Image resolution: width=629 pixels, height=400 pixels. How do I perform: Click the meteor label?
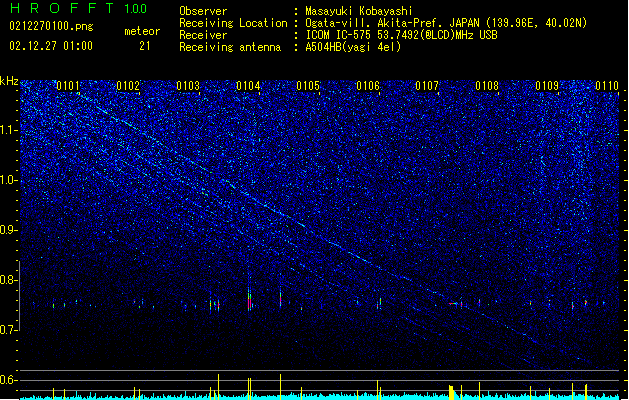pyautogui.click(x=142, y=31)
